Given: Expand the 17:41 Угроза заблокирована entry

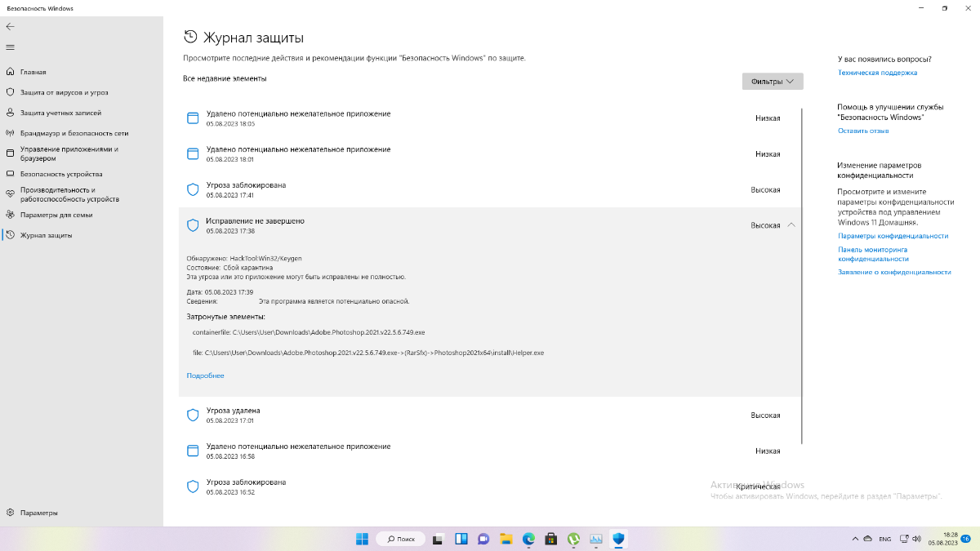Looking at the screenshot, I should 490,189.
